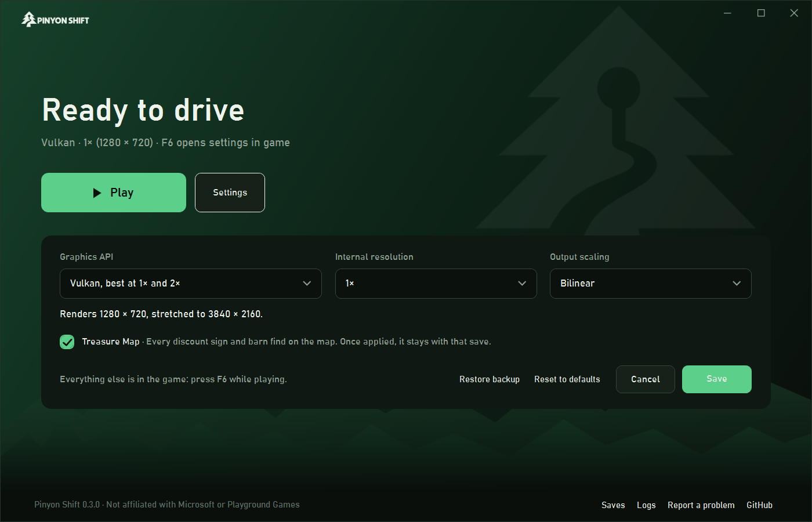Open the Graphics API dropdown
Image resolution: width=812 pixels, height=522 pixels.
(x=191, y=284)
